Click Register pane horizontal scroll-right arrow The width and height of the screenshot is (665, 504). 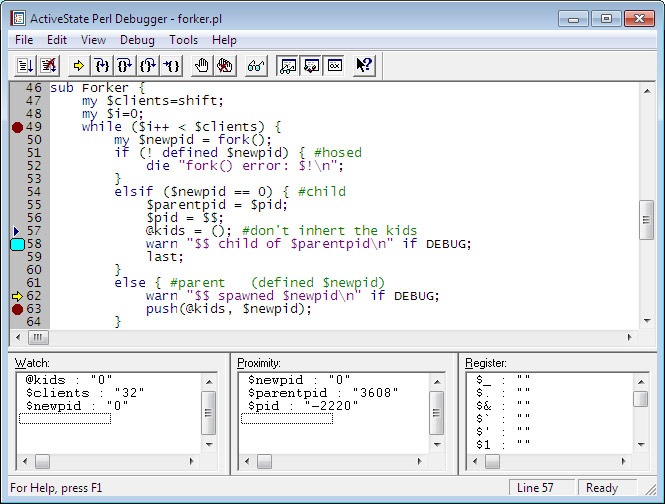pos(623,461)
